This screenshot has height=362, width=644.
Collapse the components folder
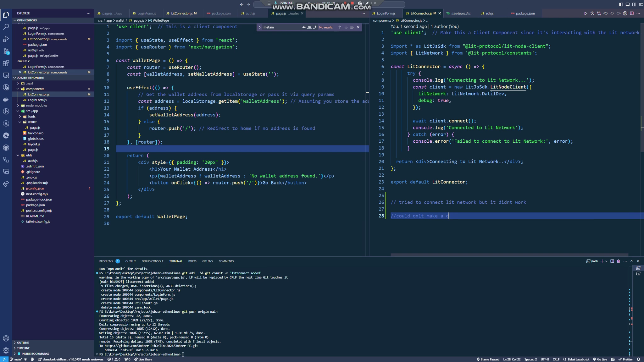pos(18,89)
